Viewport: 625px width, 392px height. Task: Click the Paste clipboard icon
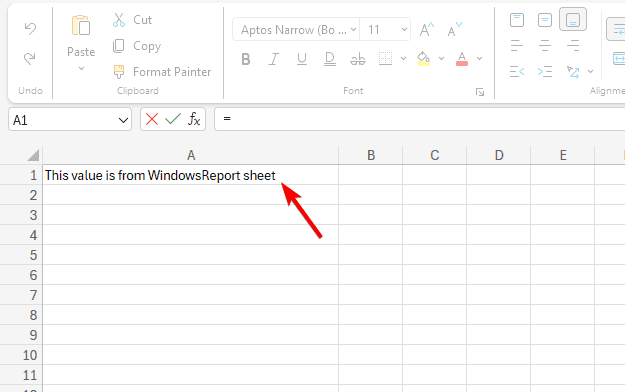click(x=81, y=26)
